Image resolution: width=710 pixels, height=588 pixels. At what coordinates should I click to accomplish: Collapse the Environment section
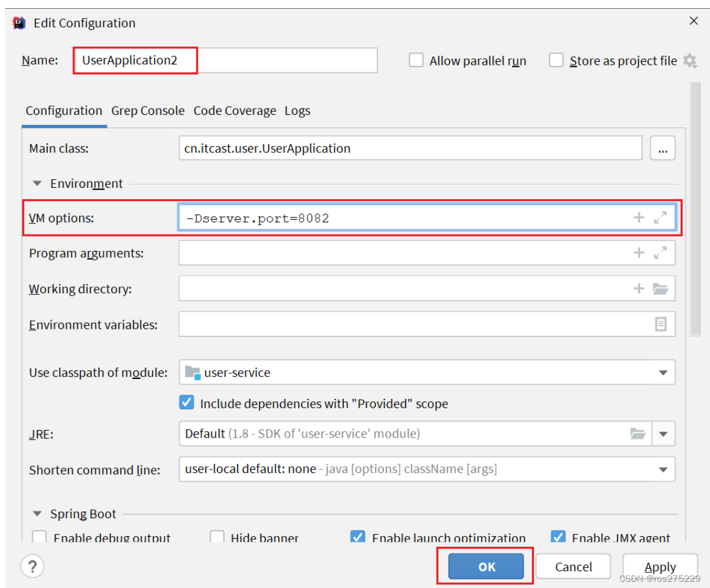coord(37,184)
